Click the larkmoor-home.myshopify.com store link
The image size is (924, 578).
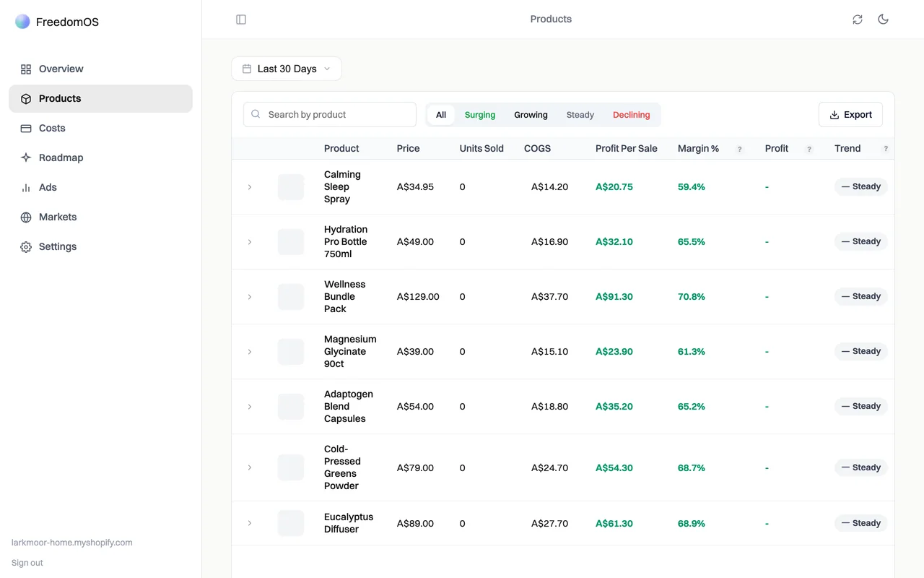(72, 543)
